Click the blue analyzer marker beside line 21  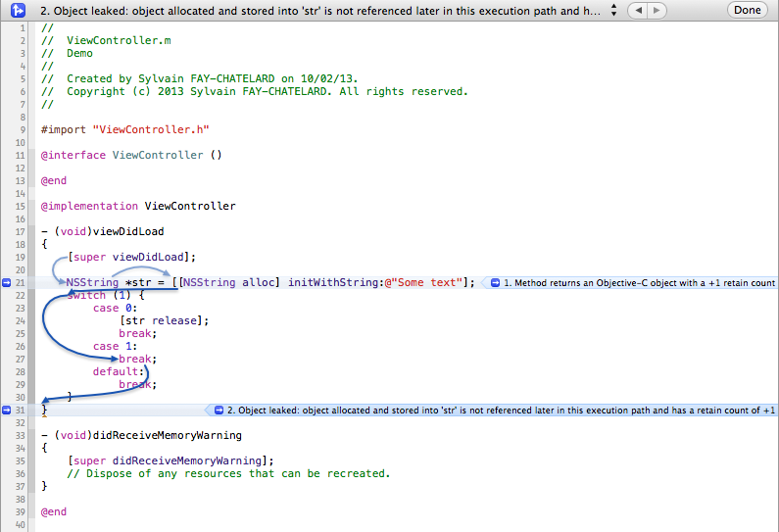[x=7, y=283]
